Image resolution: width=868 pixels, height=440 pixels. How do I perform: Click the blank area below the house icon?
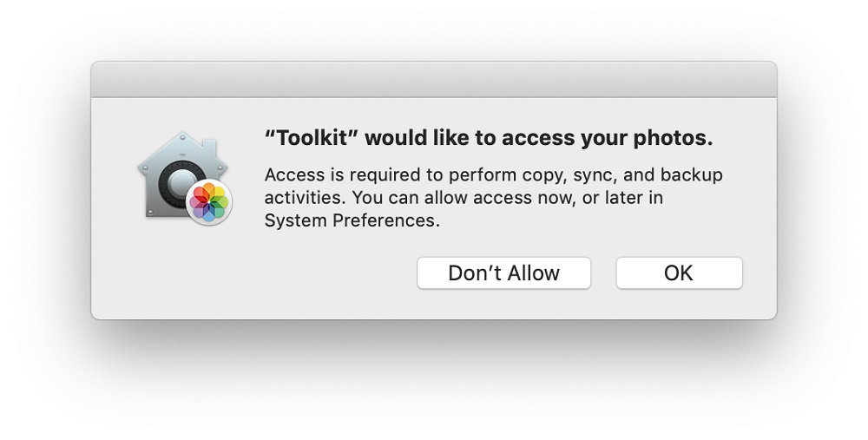click(183, 266)
